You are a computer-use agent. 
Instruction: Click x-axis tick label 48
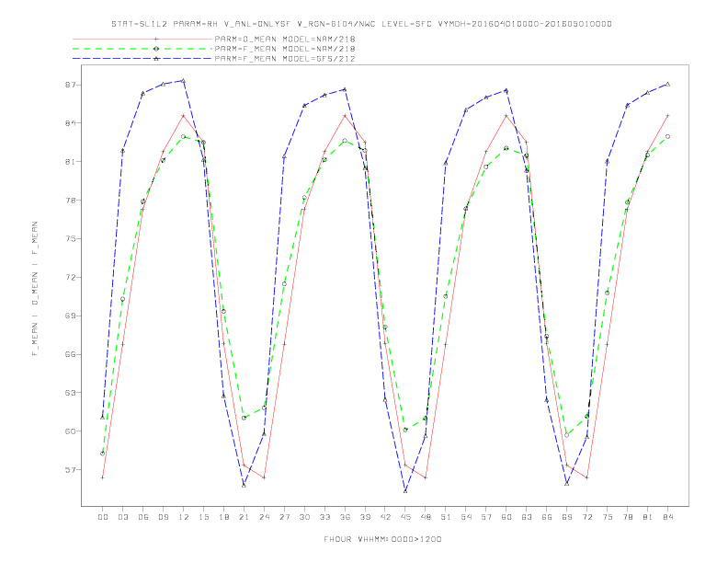point(426,517)
